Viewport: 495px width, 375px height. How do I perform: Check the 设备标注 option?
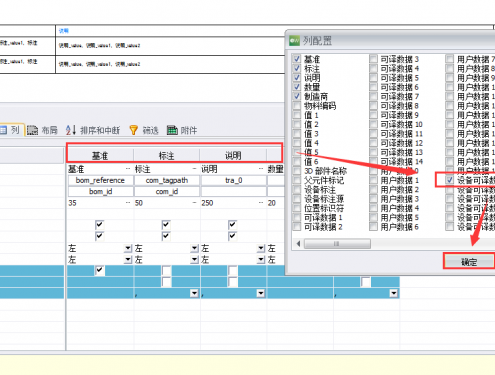(297, 190)
